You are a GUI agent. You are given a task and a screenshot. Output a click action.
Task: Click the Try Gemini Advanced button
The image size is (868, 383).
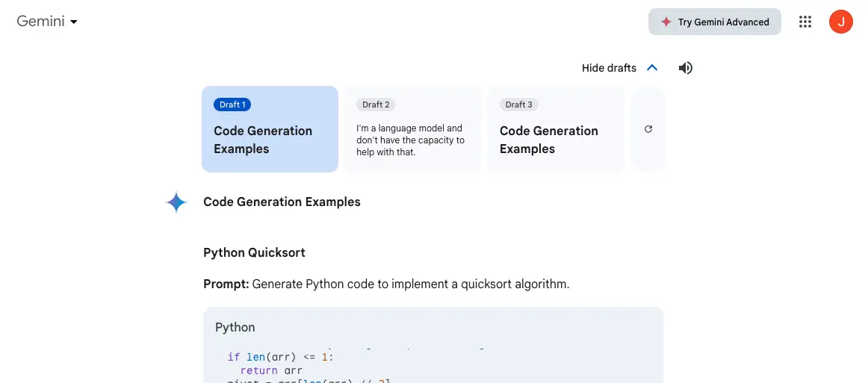714,22
